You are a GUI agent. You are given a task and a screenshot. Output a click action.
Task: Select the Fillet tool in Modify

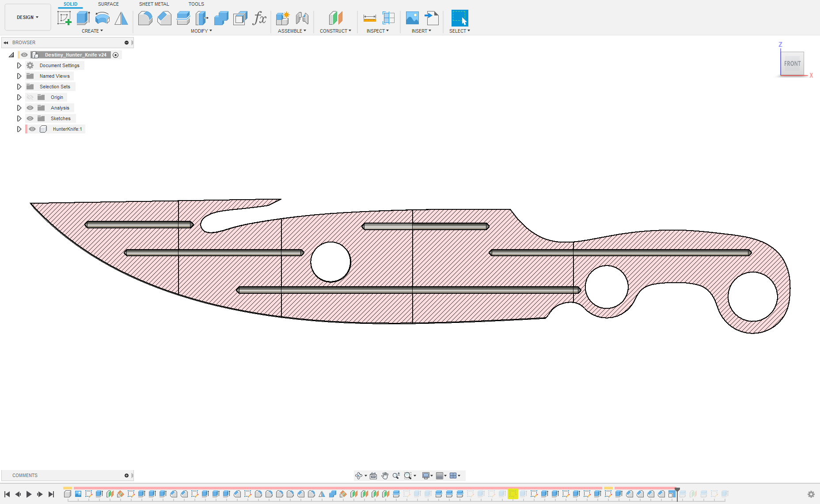point(145,18)
